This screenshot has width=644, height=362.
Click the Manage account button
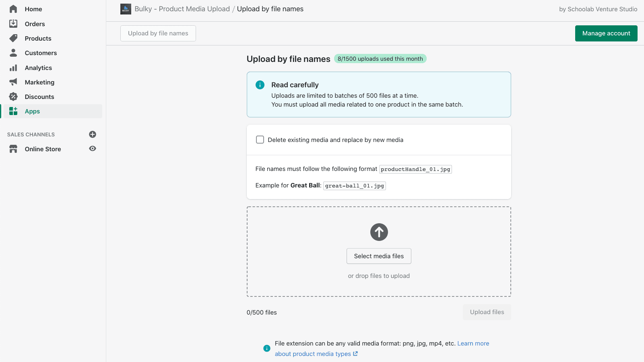point(606,33)
